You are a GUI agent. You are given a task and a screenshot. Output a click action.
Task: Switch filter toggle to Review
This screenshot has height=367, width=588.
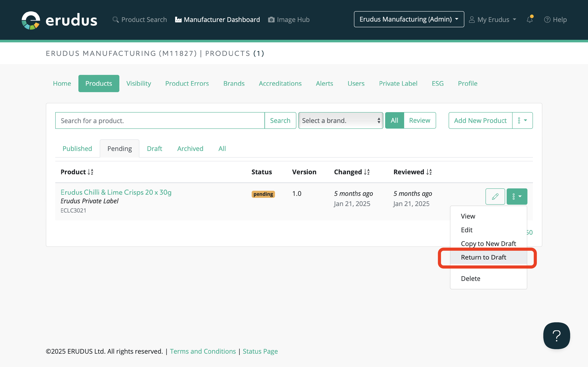click(x=419, y=120)
